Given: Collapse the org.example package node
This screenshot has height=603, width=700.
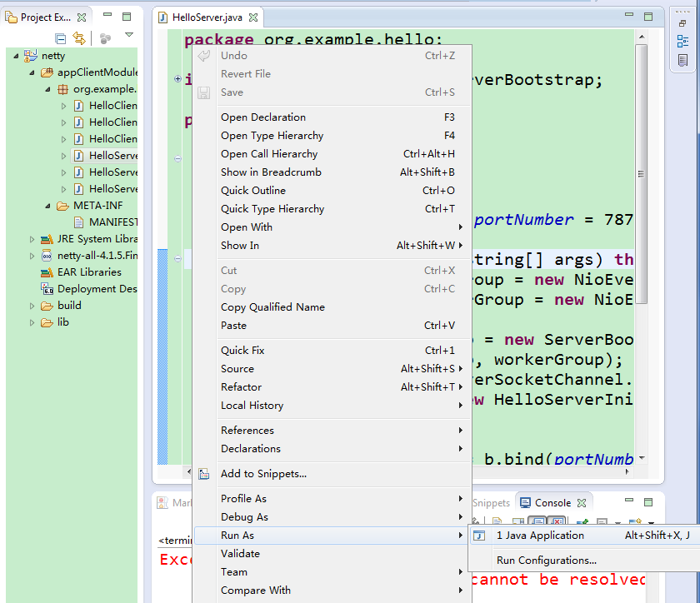Looking at the screenshot, I should [x=47, y=89].
